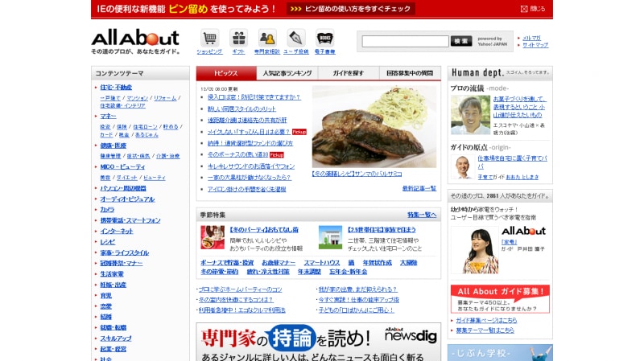Close the red IE pin banner

pos(533,9)
